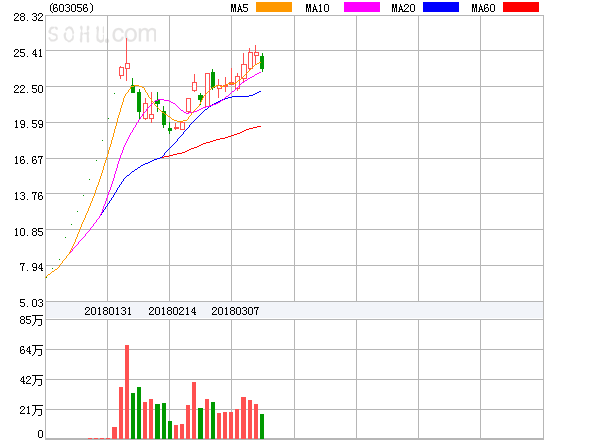Click the 22.50 price axis label
600x440 pixels.
point(29,89)
